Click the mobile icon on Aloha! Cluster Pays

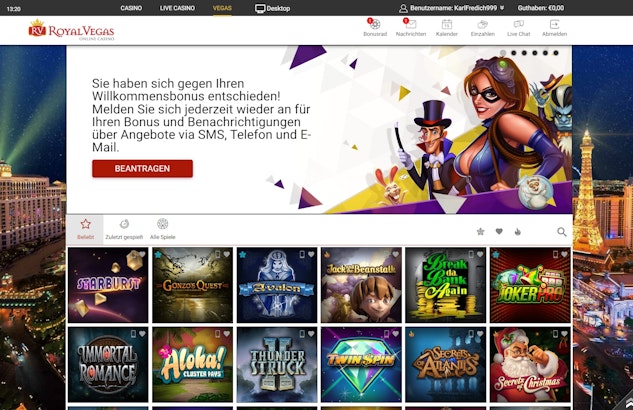click(x=218, y=334)
